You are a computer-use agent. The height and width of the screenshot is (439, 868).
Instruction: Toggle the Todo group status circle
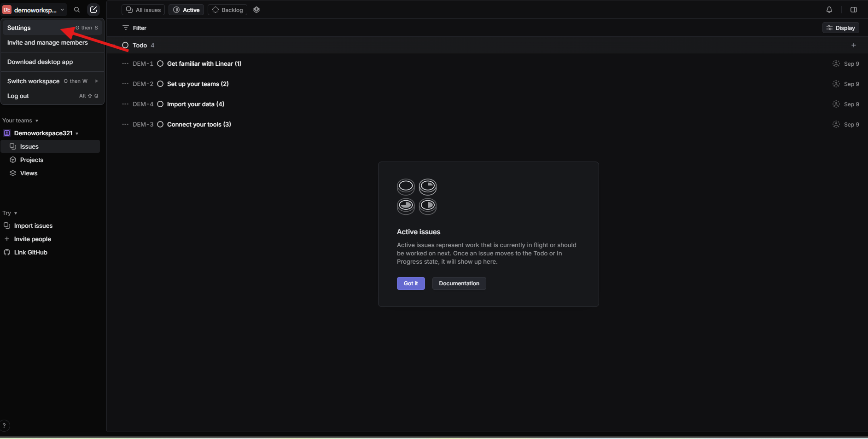(x=125, y=45)
